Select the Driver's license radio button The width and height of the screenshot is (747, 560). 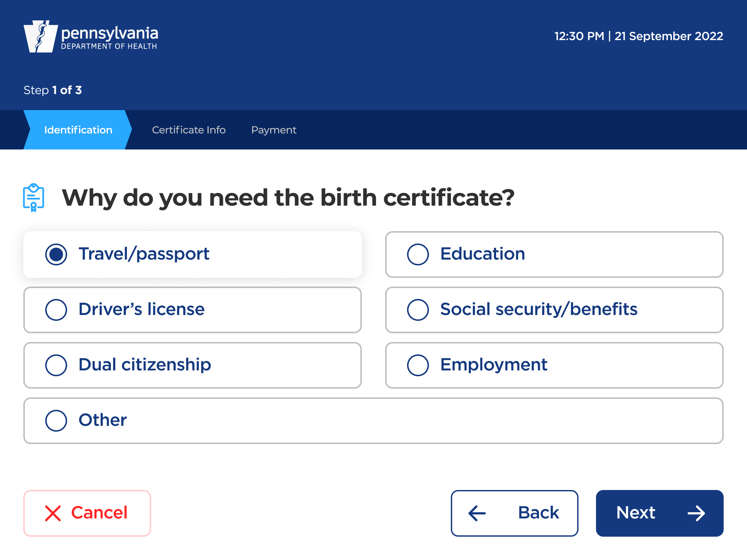pos(56,310)
